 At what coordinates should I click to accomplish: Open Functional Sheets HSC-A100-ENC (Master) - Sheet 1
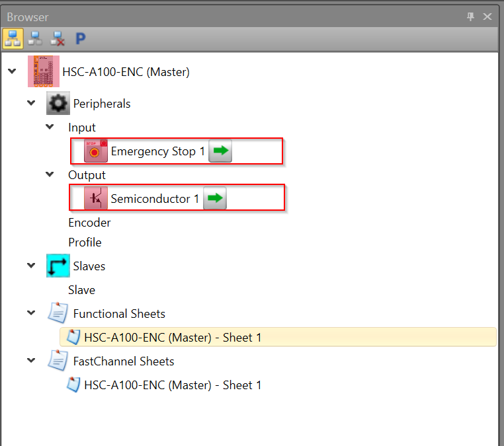point(278,337)
